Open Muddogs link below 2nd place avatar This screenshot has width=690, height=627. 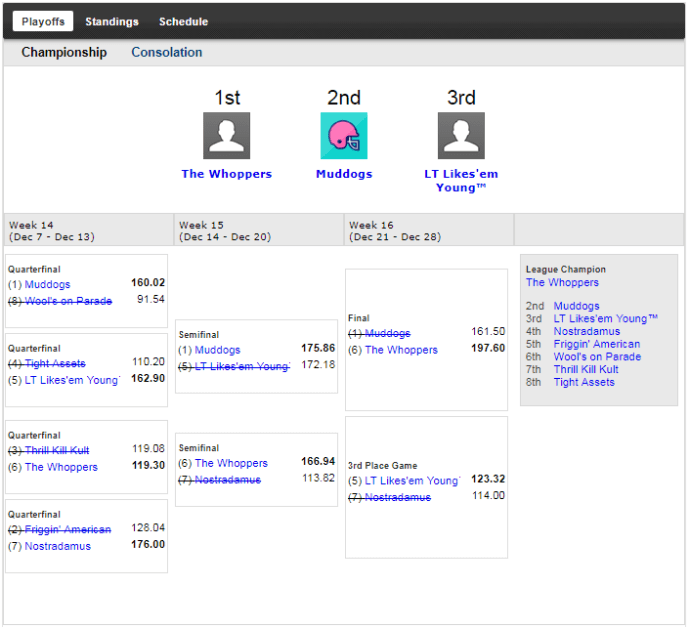coord(343,174)
